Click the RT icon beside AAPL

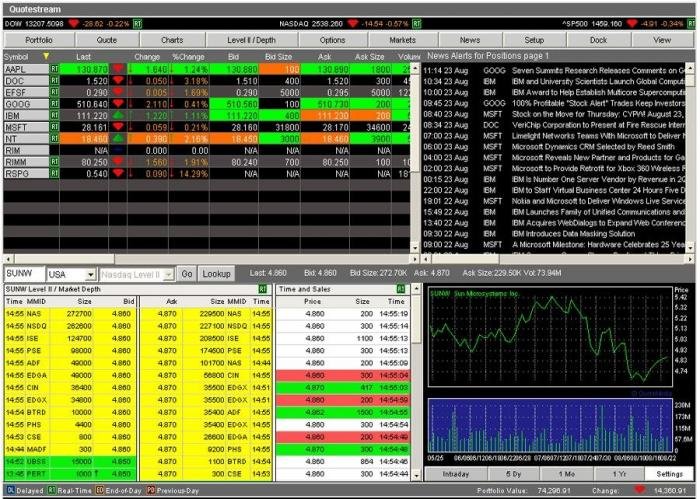click(x=54, y=69)
